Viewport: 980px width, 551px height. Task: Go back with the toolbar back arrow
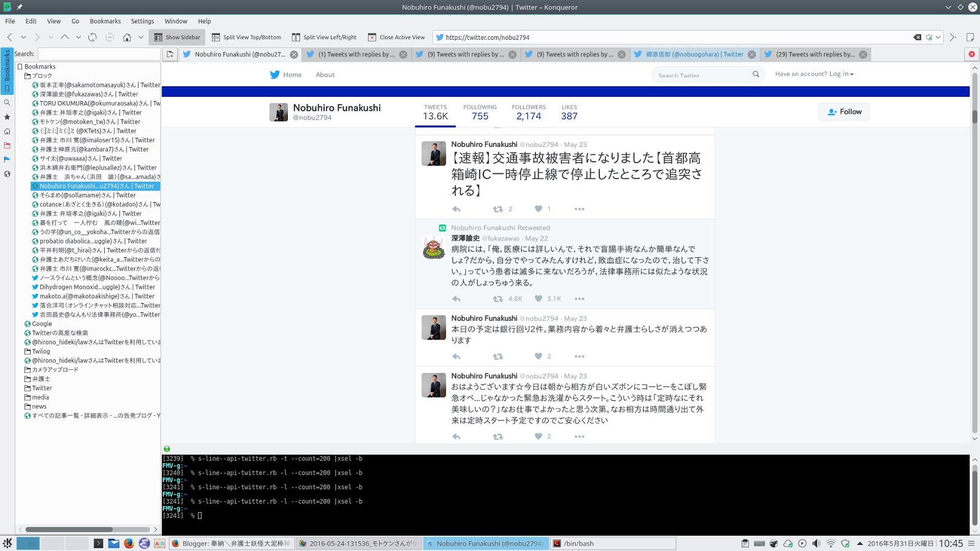click(10, 37)
